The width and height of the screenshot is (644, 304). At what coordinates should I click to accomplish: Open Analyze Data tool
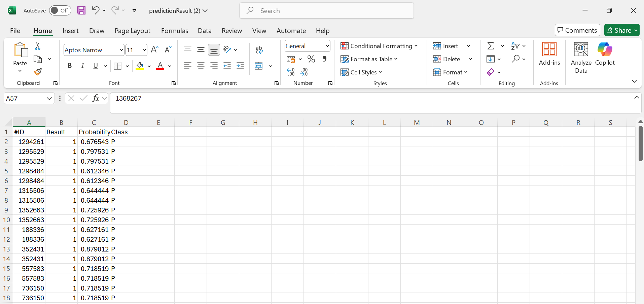[581, 58]
